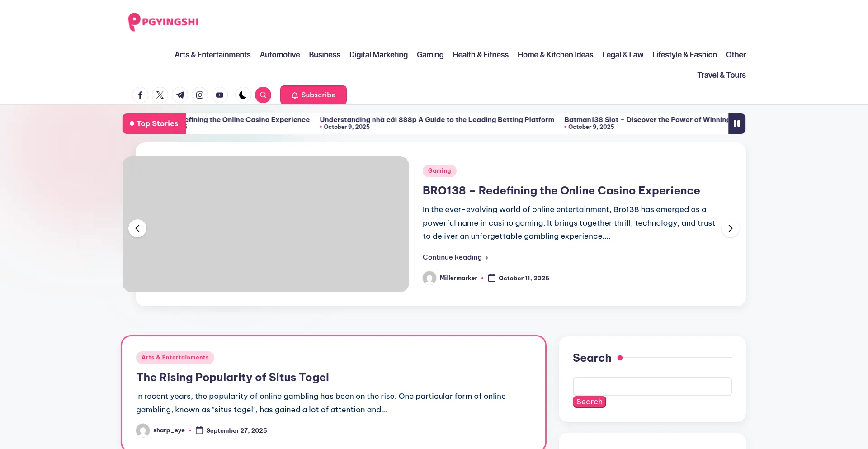Open the Instagram social icon
Image resolution: width=868 pixels, height=449 pixels.
point(200,95)
